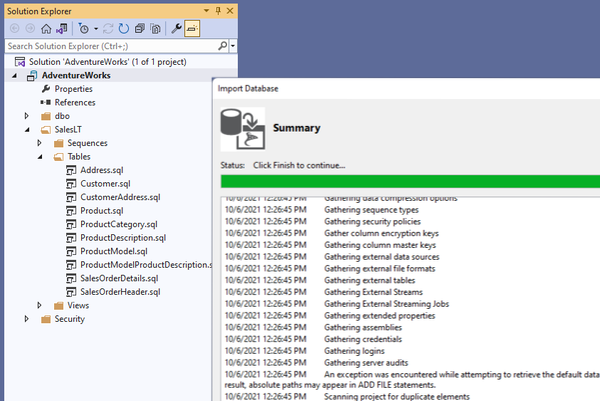Image resolution: width=600 pixels, height=401 pixels.
Task: Expand the dbo folder node
Action: click(x=27, y=116)
